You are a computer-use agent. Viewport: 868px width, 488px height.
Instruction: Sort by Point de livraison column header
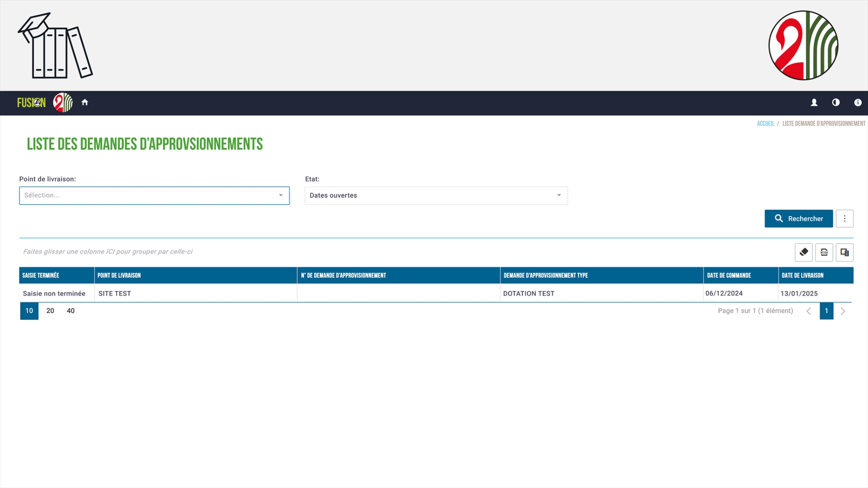coord(119,275)
